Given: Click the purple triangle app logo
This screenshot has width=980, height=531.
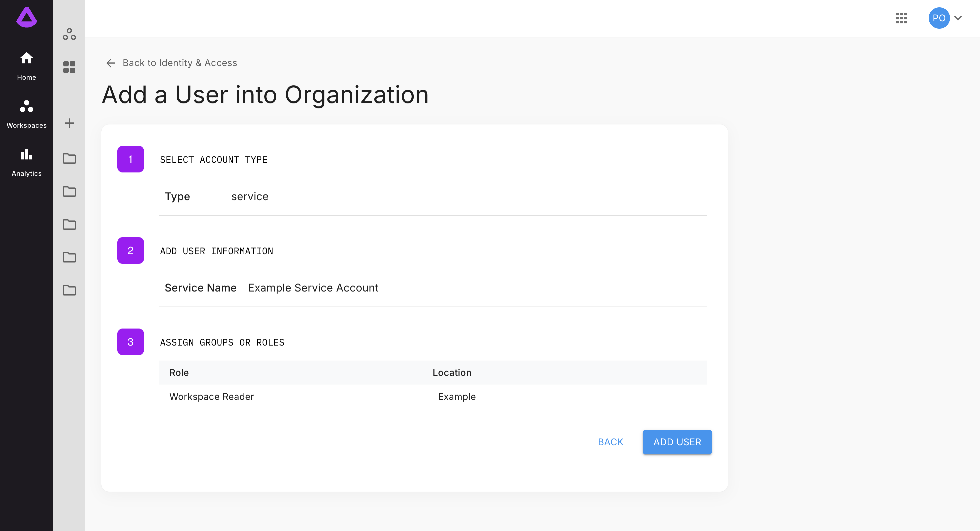Looking at the screenshot, I should [x=27, y=17].
